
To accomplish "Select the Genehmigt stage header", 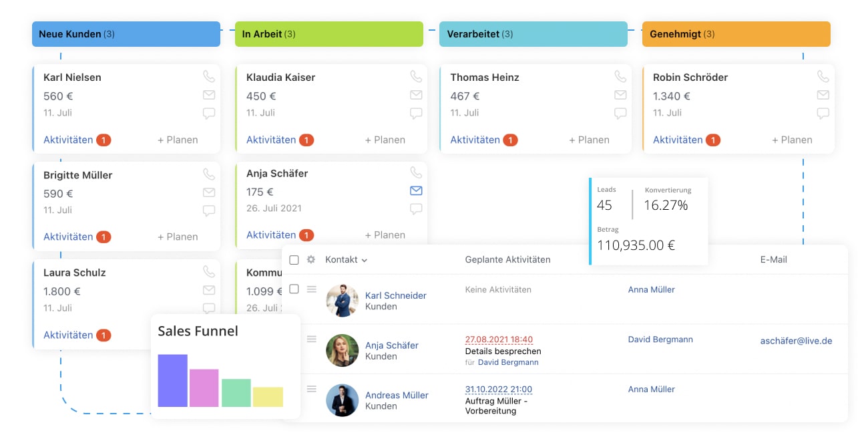I will (736, 34).
